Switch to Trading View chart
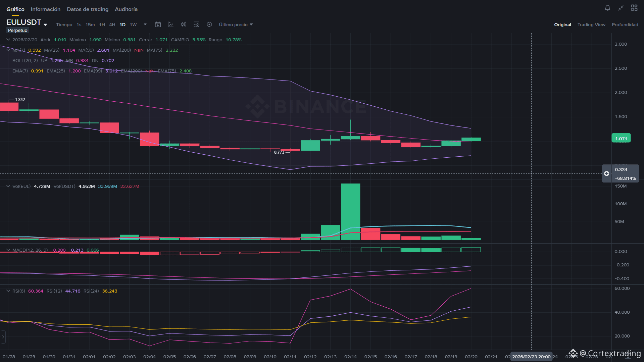 tap(591, 24)
